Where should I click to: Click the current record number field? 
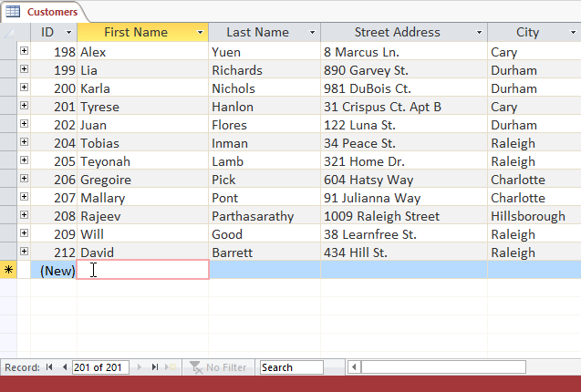click(100, 367)
